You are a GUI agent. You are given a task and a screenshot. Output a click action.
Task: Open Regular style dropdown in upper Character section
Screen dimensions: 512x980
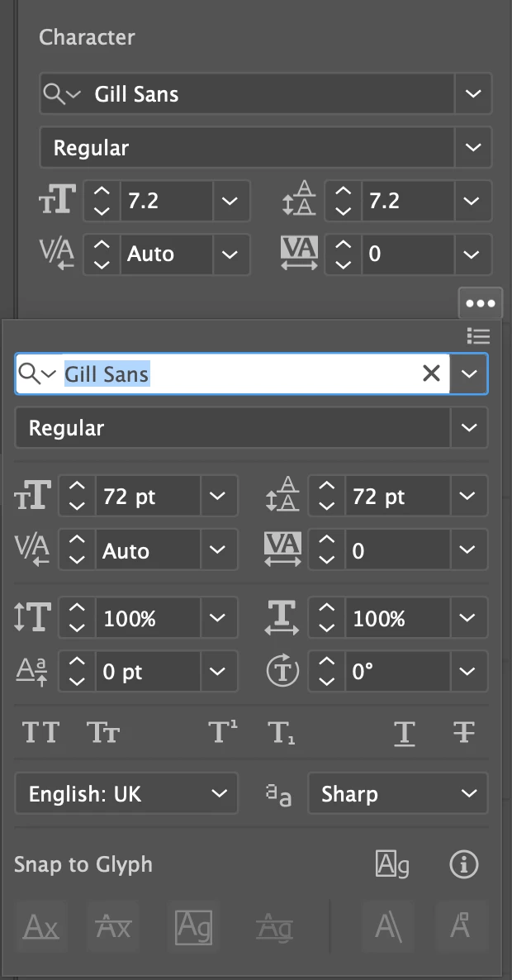473,148
